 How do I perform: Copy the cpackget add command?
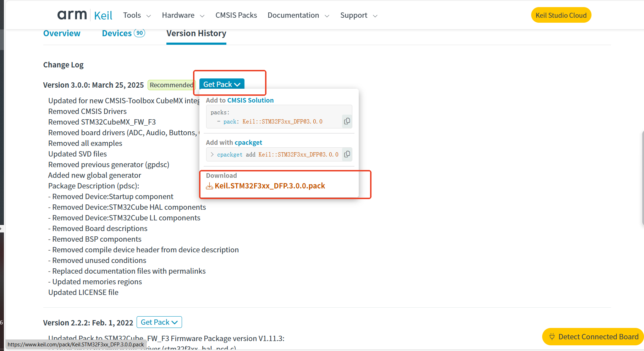tap(347, 154)
